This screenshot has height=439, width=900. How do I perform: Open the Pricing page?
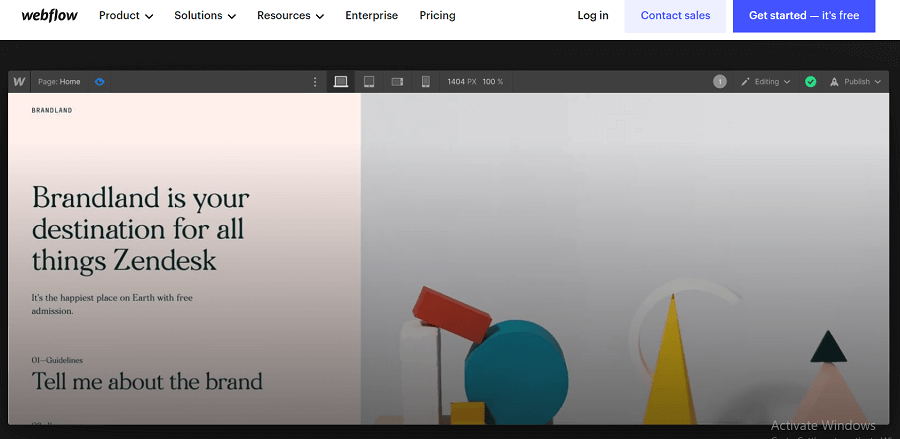(x=437, y=15)
